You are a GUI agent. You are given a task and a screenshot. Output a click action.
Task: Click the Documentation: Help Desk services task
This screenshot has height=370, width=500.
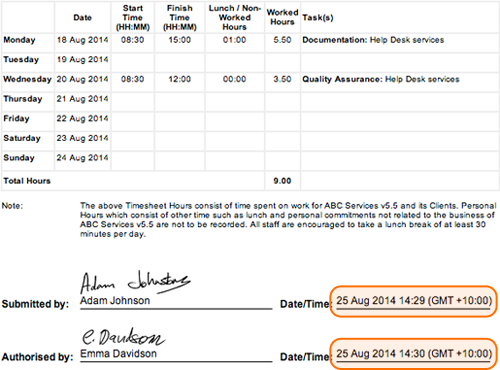[x=373, y=40]
